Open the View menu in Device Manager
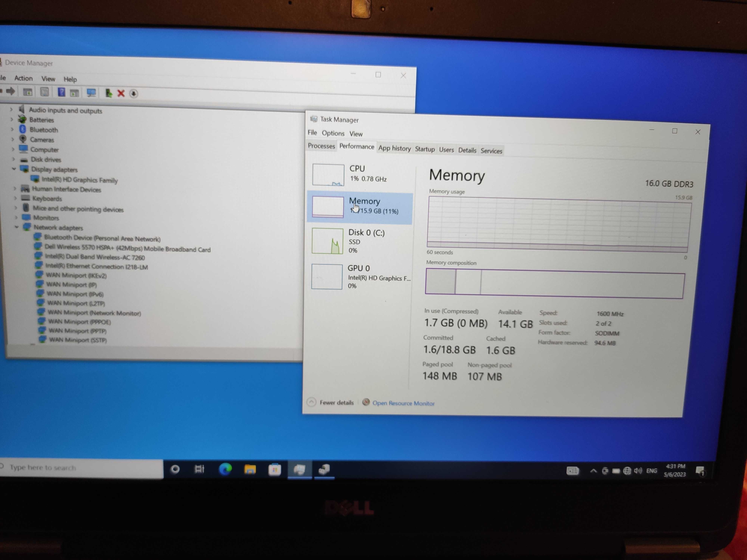747x560 pixels. coord(48,79)
